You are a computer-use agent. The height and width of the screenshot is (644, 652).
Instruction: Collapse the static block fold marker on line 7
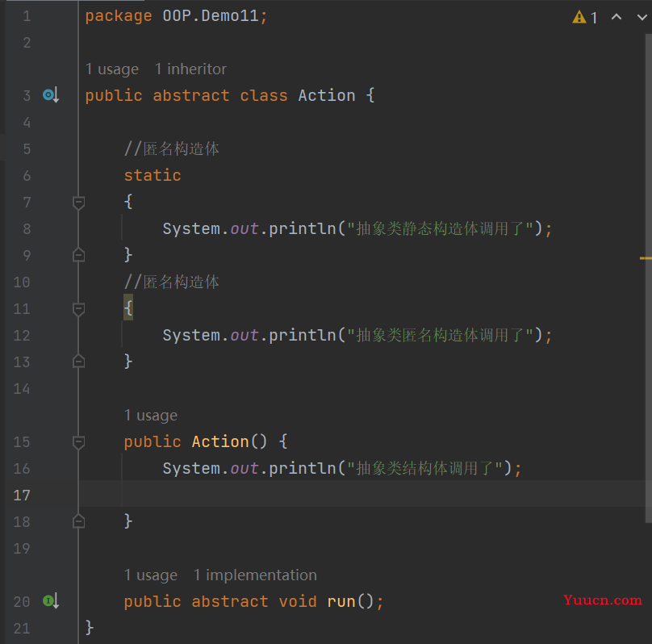(x=78, y=203)
